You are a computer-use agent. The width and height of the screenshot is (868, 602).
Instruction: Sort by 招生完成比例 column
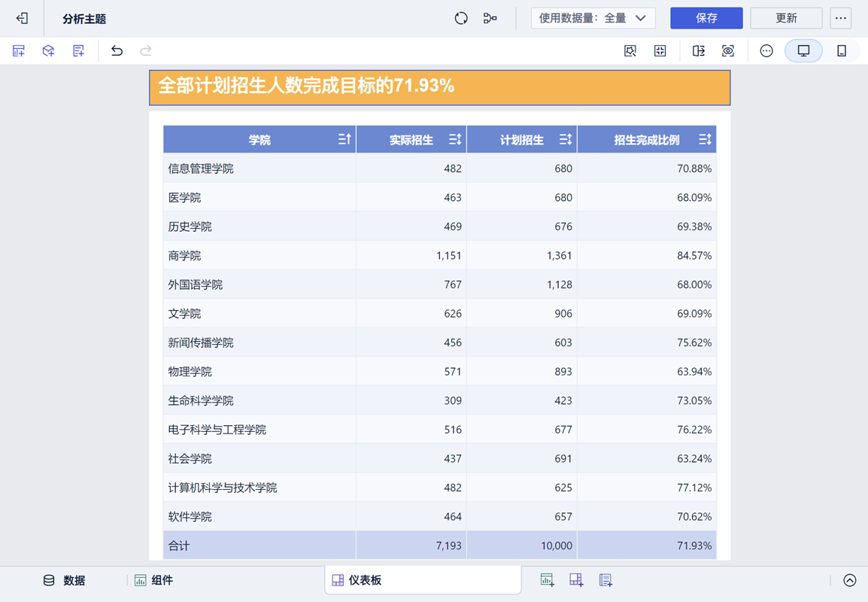tap(705, 139)
